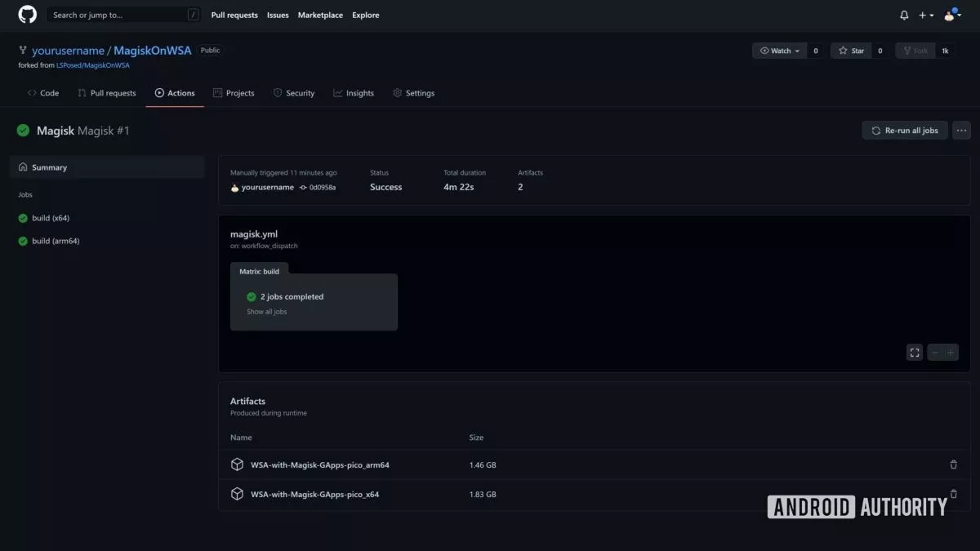Click the Fork button
The height and width of the screenshot is (551, 980).
[x=915, y=51]
